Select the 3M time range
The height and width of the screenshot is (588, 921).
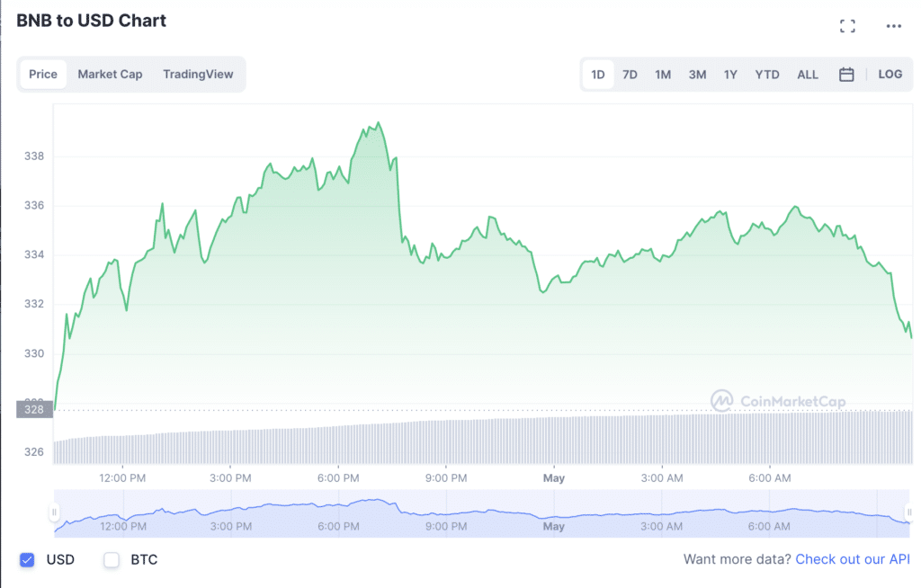coord(697,75)
